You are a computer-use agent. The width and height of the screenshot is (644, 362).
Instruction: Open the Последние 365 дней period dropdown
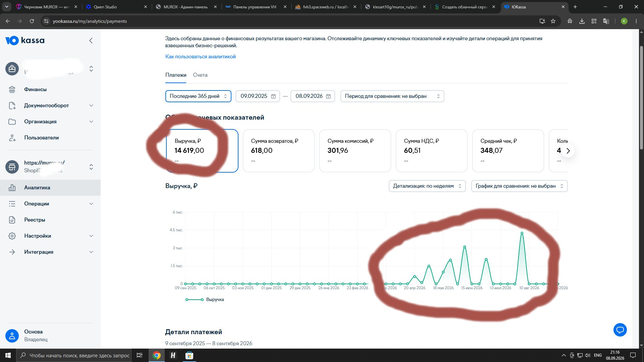198,96
